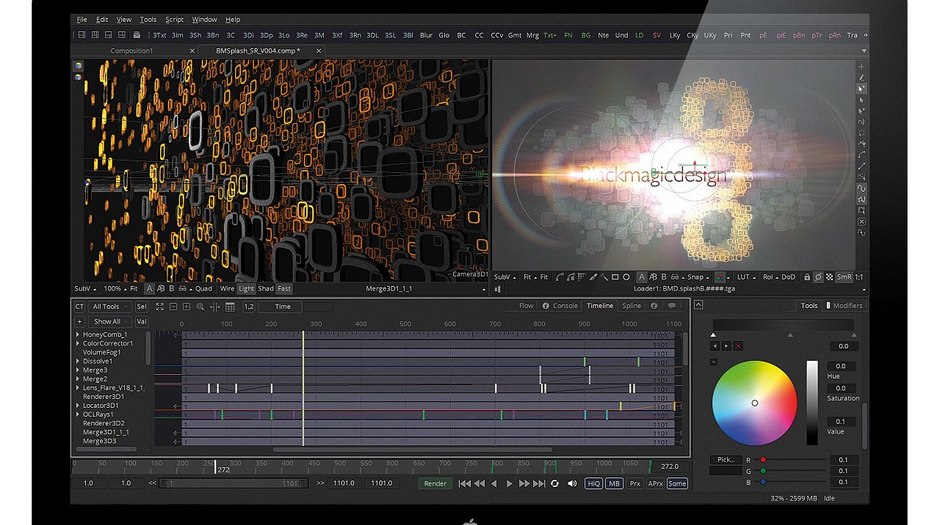This screenshot has height=525, width=940.
Task: Toggle Shad shadows in left viewer
Action: (x=266, y=289)
